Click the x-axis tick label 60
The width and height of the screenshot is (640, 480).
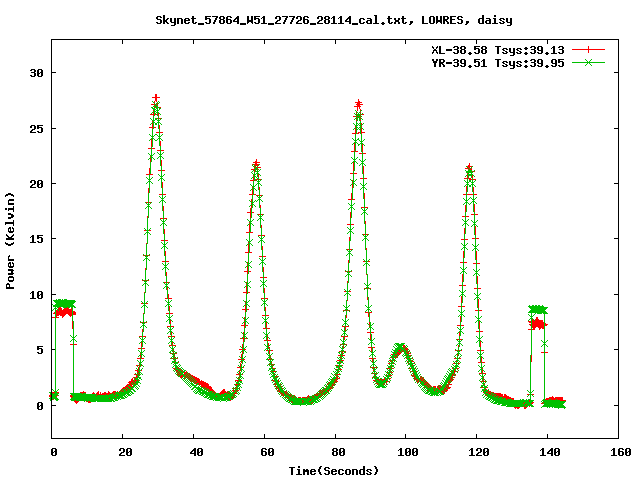point(267,452)
